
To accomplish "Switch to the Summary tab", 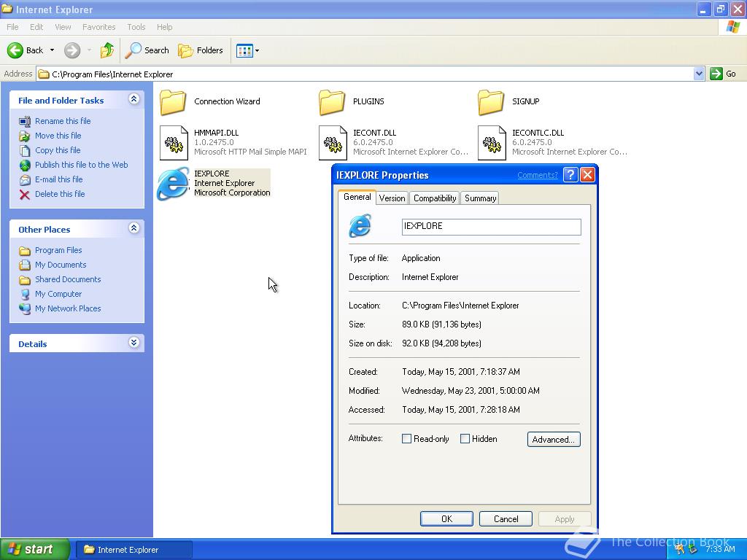I will pyautogui.click(x=480, y=198).
